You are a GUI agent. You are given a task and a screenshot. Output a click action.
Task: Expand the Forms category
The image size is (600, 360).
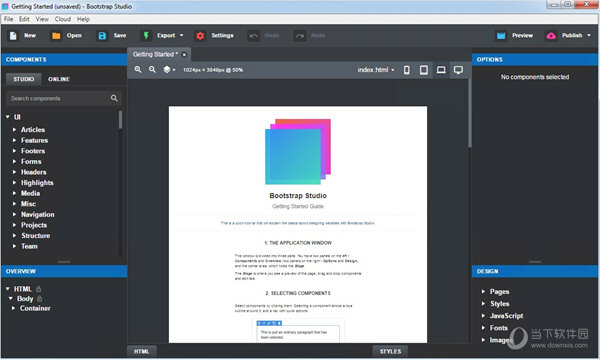click(x=14, y=161)
